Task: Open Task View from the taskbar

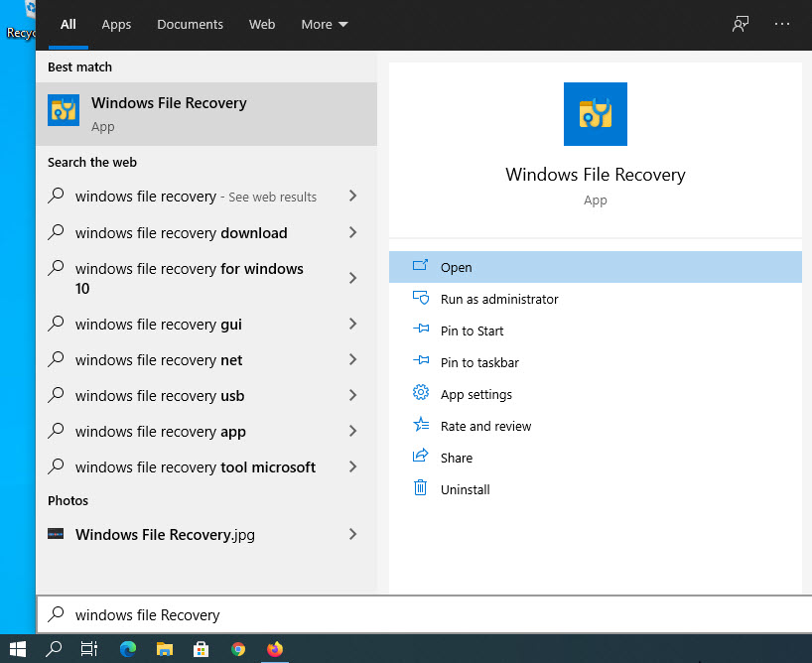Action: coord(89,648)
